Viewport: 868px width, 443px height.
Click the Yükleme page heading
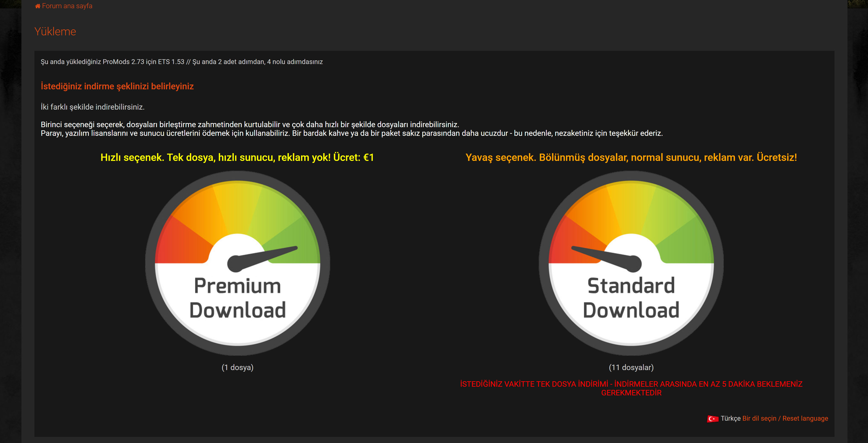[x=55, y=31]
